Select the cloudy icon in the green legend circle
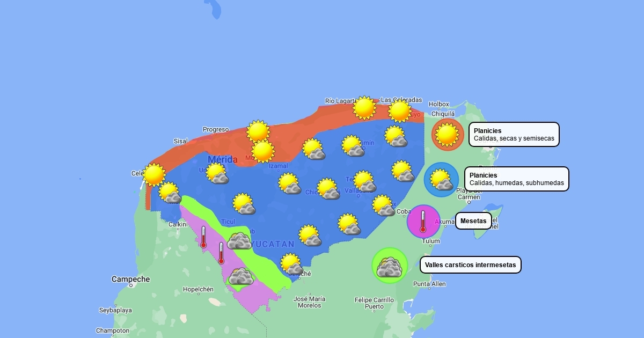Screen dimensions: 644x338 (390, 266)
